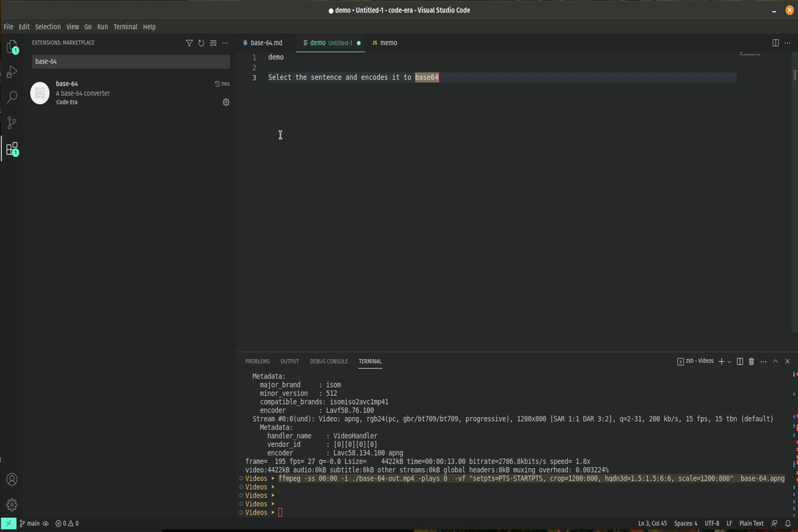Viewport: 798px width, 532px height.
Task: Open the Terminal menu
Action: coord(126,27)
